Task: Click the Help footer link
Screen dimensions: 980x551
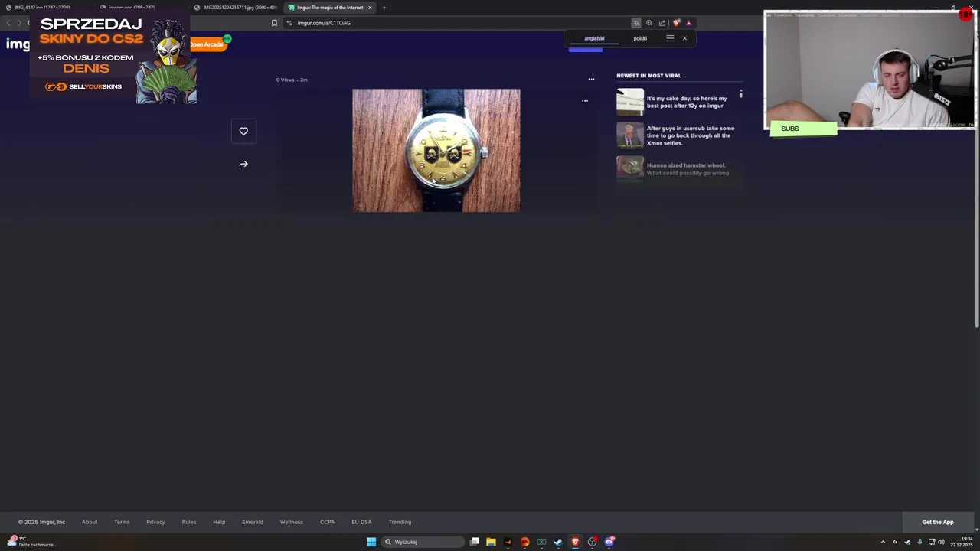Action: point(219,522)
